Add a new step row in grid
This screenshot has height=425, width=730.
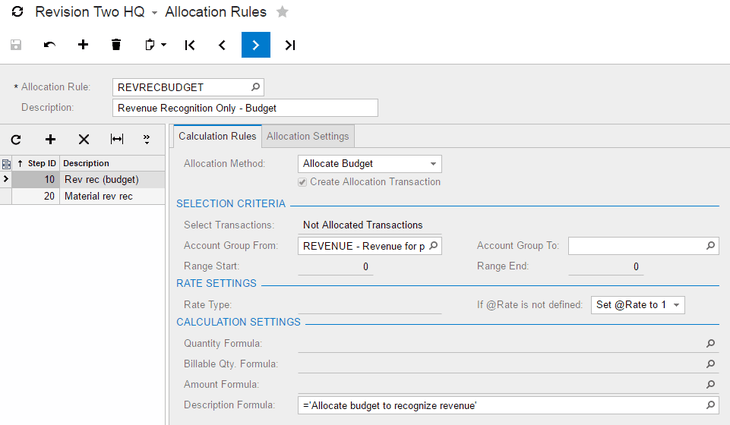point(50,139)
